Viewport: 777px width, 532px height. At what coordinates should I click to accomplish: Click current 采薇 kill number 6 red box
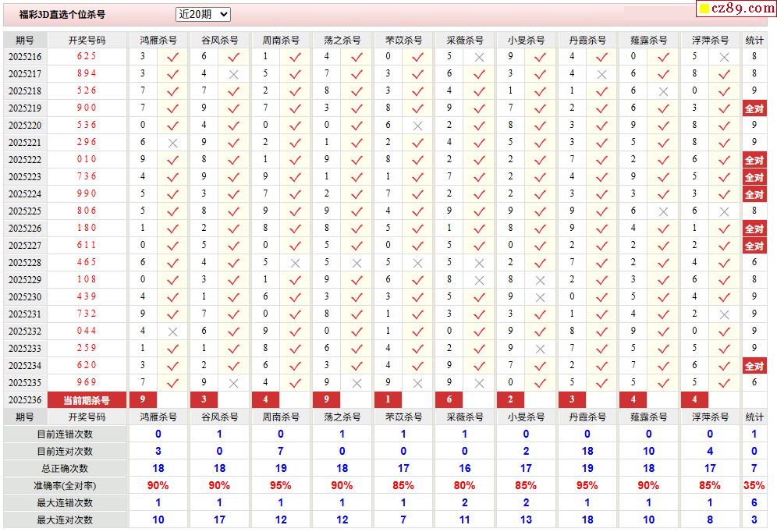449,399
